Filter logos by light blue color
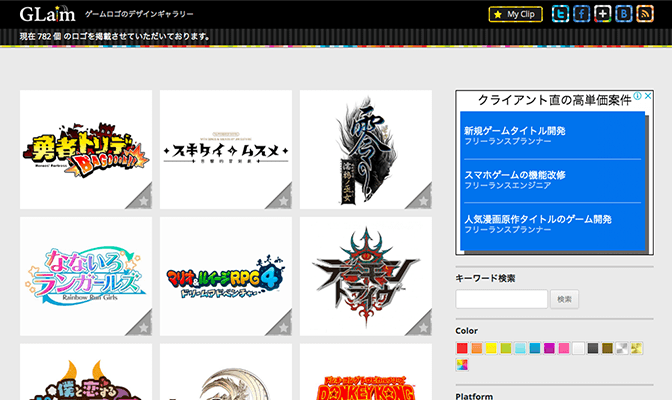Viewport: 672px width, 400px height. point(520,348)
